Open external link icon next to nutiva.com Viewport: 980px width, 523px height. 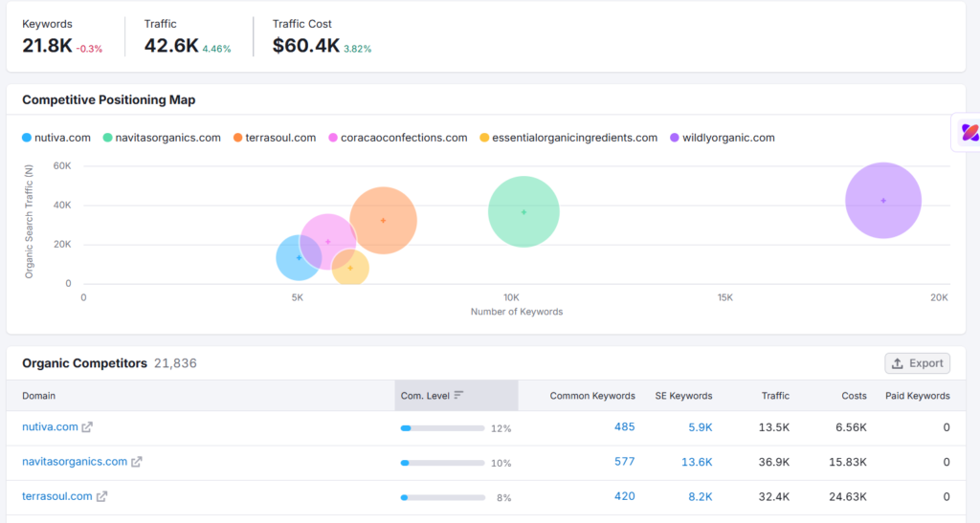tap(87, 426)
